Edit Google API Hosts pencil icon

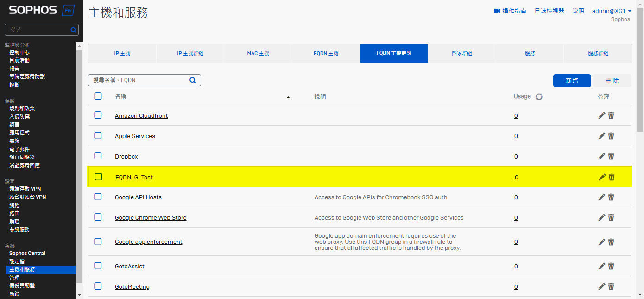602,197
